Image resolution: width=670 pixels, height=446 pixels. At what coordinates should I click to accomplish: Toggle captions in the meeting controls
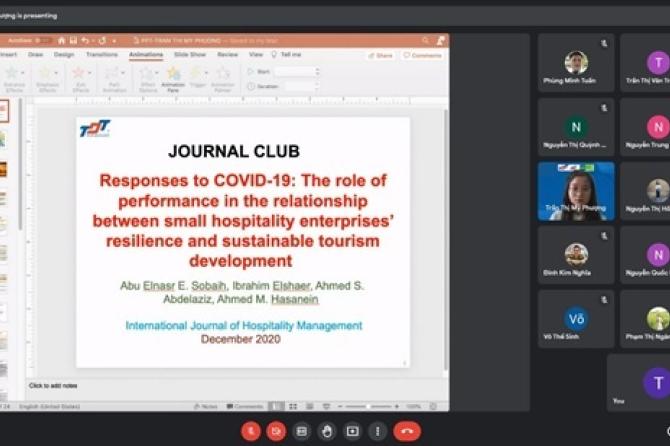pos(302,431)
